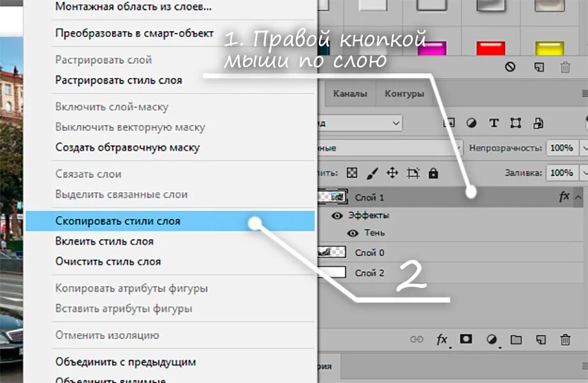Filter layers by smart object icon
Image resolution: width=588 pixels, height=383 pixels.
click(538, 123)
